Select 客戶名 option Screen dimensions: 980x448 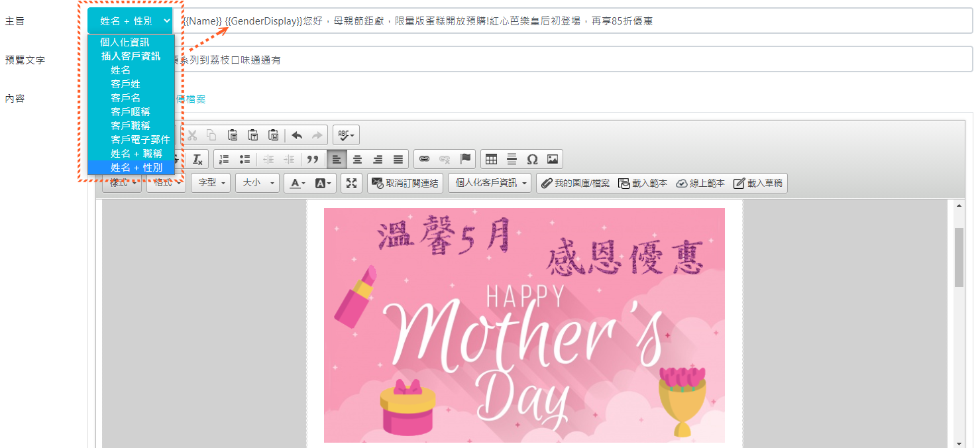click(131, 97)
